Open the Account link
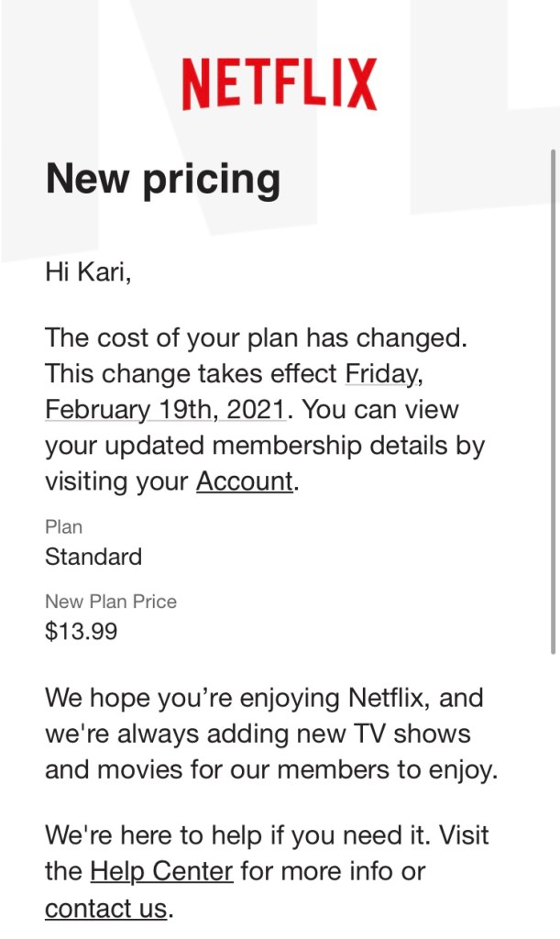Viewport: 560px width, 939px height. [245, 481]
